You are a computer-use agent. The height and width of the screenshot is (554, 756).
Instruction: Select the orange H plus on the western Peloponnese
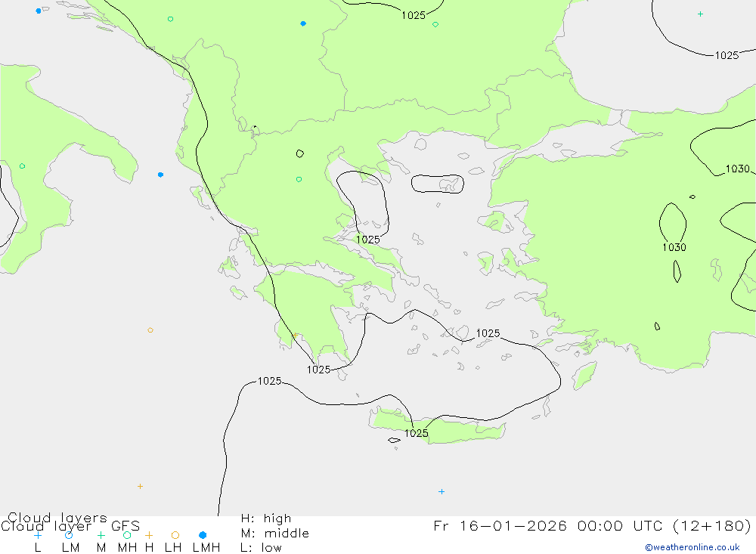pos(295,335)
